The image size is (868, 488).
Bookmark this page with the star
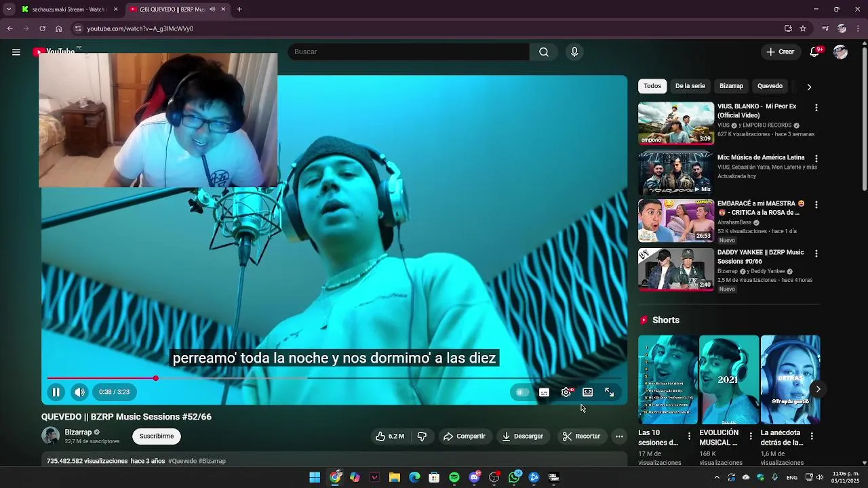pyautogui.click(x=803, y=28)
